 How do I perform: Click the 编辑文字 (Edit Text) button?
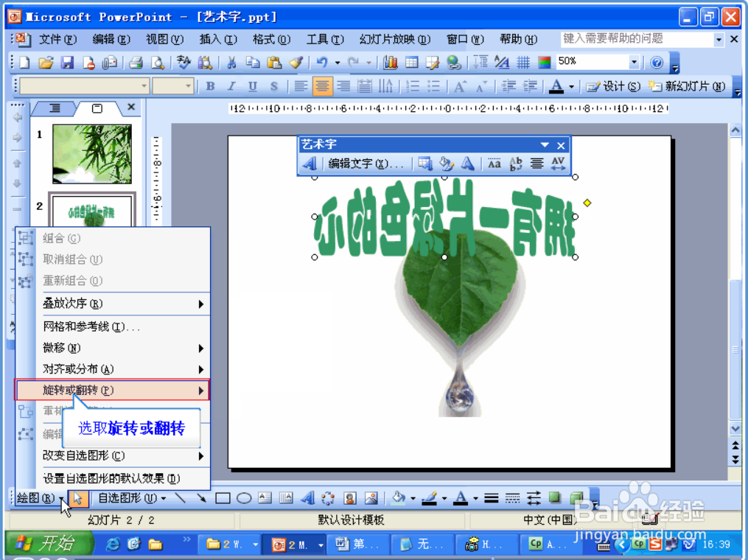[x=366, y=164]
